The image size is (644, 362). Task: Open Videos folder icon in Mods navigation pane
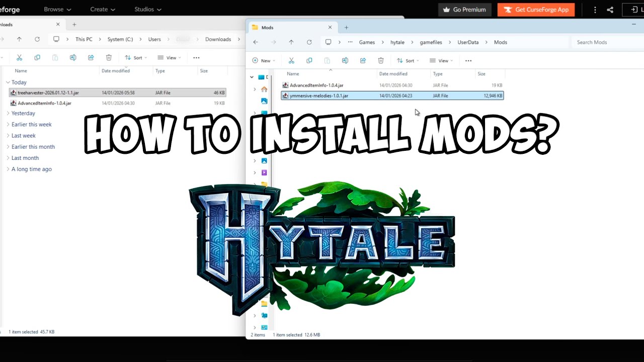tap(264, 172)
